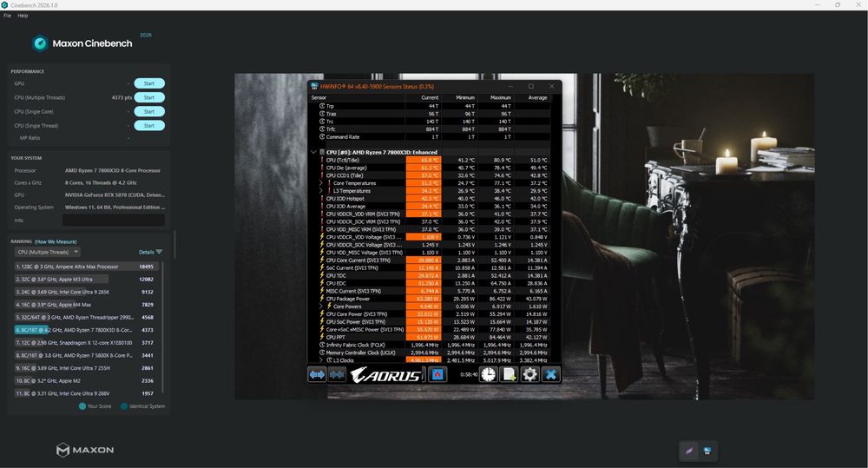Image resolution: width=868 pixels, height=468 pixels.
Task: Click the purple brush icon at bottom right
Action: [688, 451]
